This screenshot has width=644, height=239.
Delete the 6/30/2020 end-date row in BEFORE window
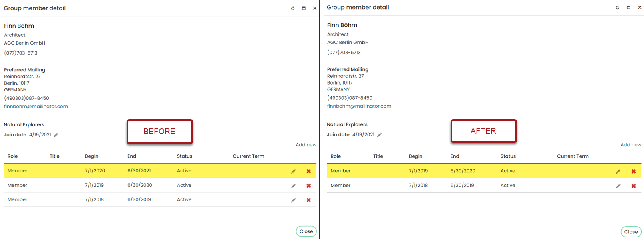[309, 186]
